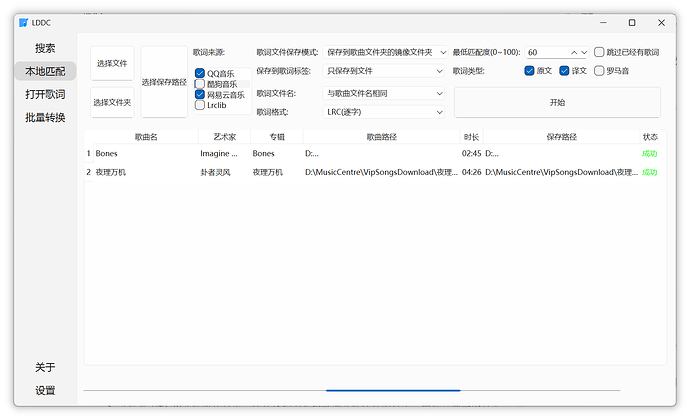This screenshot has width=690, height=419.
Task: Sort by the 歌曲名 column header
Action: [146, 137]
